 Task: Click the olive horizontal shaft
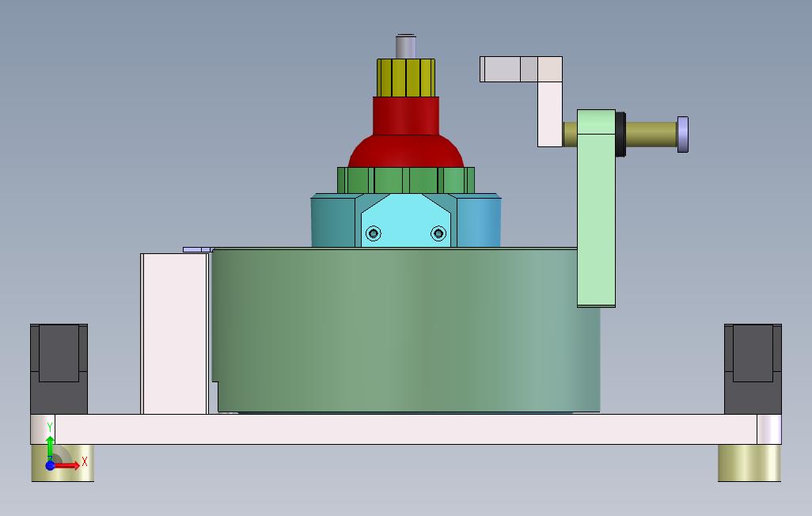click(651, 135)
